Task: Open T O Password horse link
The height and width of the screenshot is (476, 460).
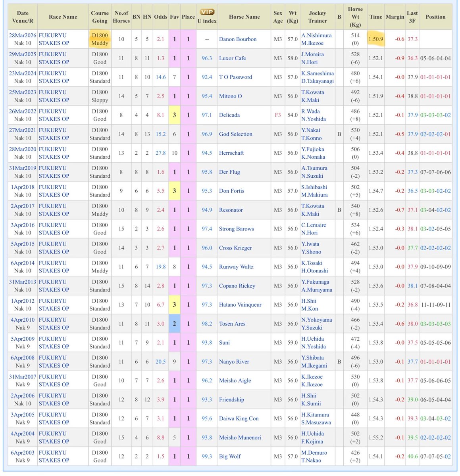Action: point(235,77)
